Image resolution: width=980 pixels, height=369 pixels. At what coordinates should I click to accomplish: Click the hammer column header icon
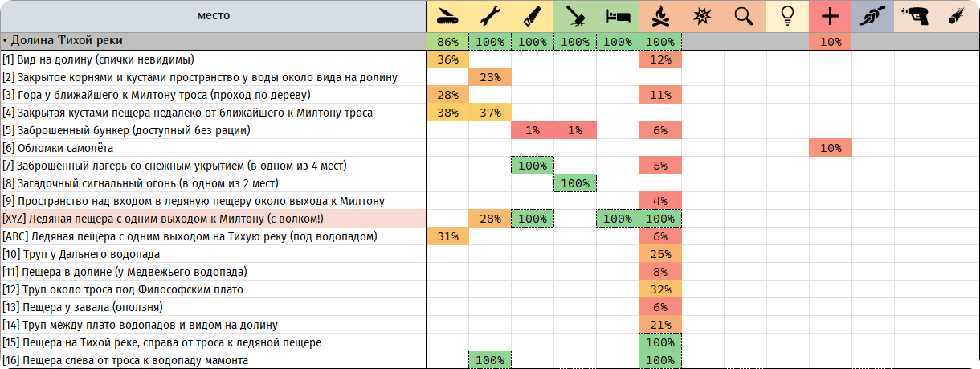(575, 16)
